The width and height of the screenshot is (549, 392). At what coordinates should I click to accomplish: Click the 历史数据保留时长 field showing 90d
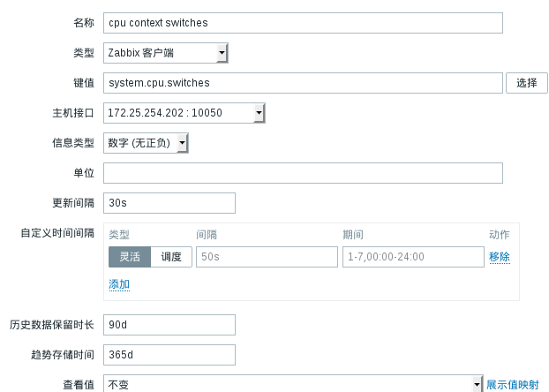click(x=169, y=325)
